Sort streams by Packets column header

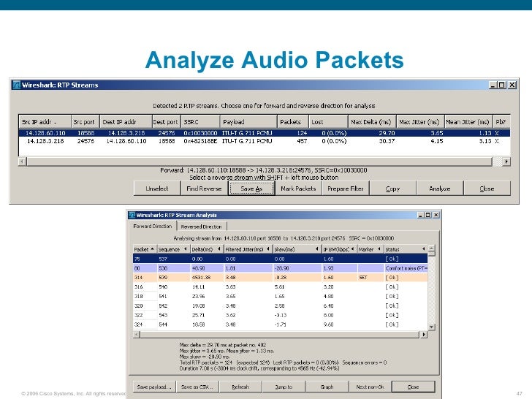point(293,122)
